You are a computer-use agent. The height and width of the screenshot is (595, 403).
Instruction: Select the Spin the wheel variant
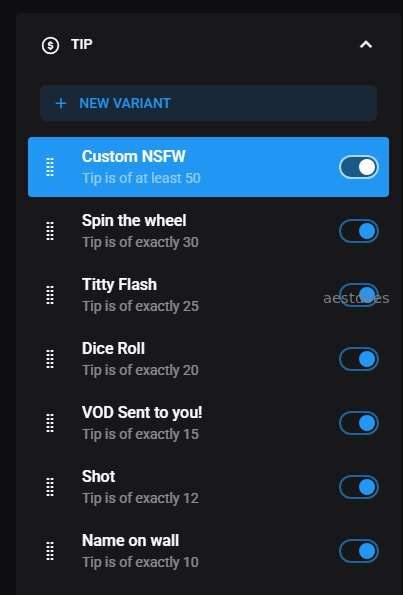coord(208,231)
